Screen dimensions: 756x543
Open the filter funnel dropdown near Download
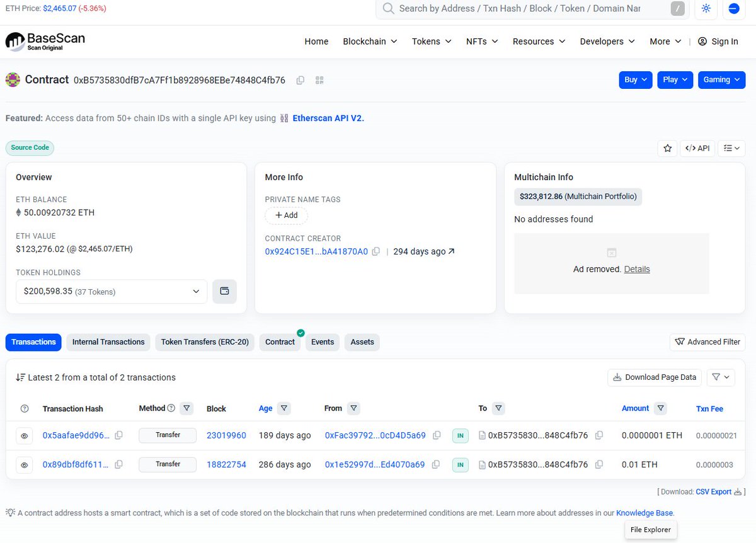721,377
